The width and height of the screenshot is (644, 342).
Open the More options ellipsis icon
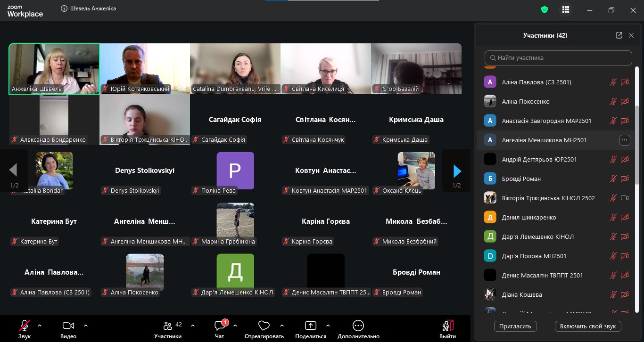[358, 326]
